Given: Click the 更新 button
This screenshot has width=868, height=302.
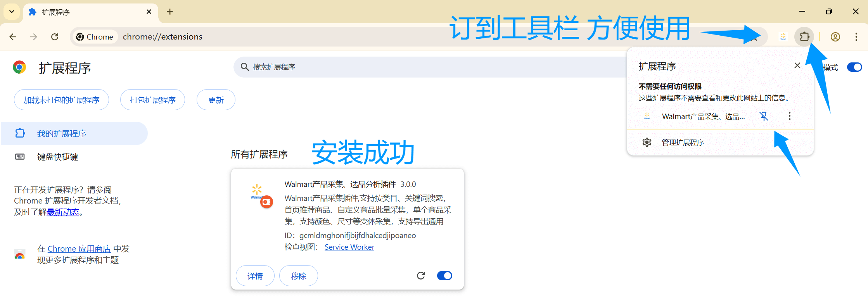Looking at the screenshot, I should click(216, 100).
